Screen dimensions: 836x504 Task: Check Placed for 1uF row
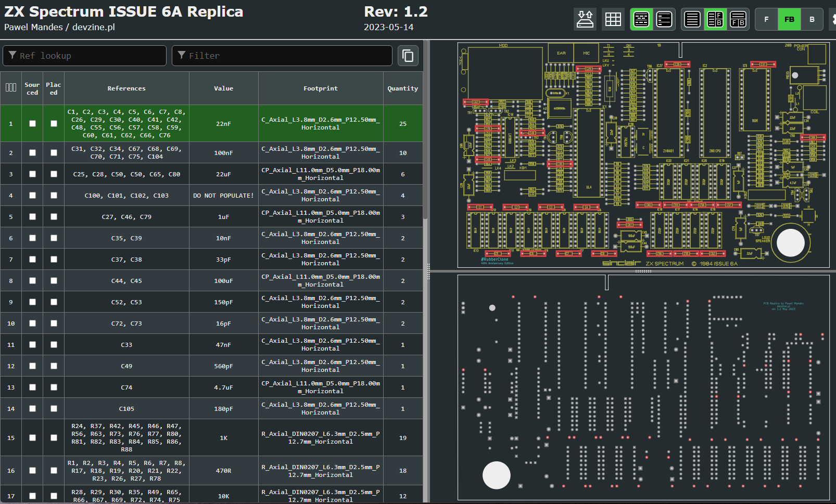(54, 216)
